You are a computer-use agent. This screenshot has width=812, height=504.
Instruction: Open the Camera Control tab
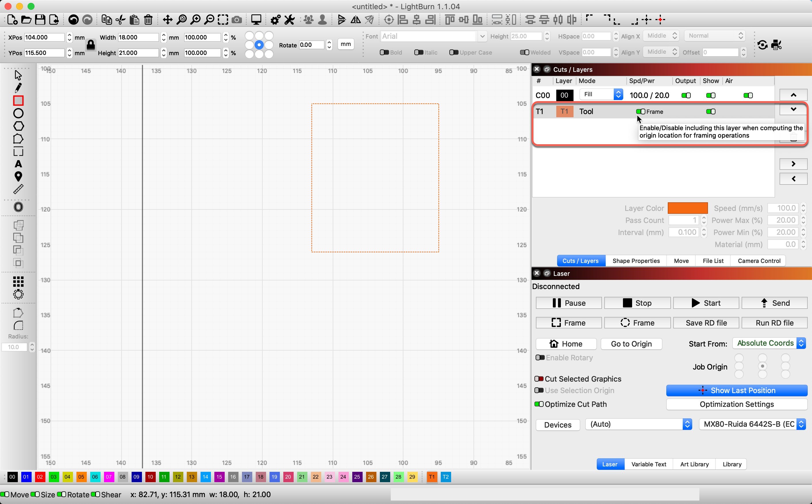[759, 261]
